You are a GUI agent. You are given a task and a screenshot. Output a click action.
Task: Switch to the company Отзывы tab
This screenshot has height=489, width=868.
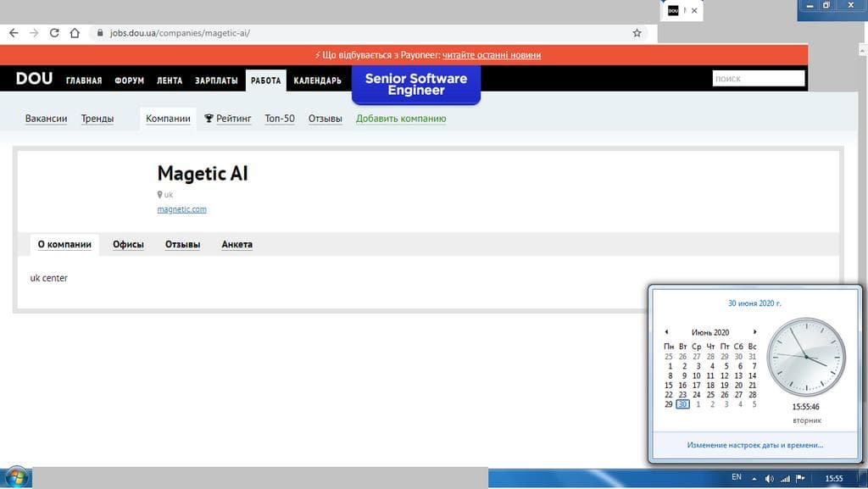click(183, 244)
